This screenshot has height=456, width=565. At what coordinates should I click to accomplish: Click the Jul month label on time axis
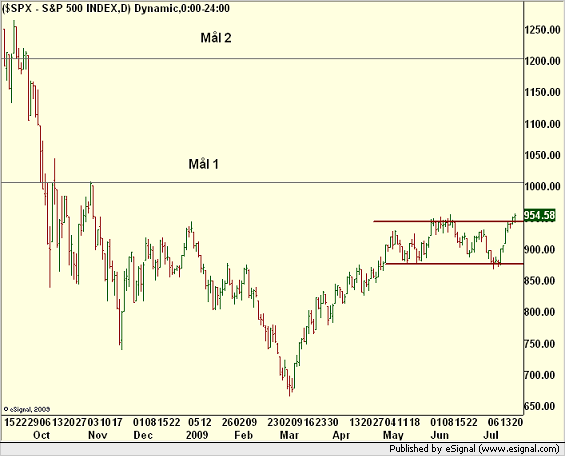click(x=491, y=435)
